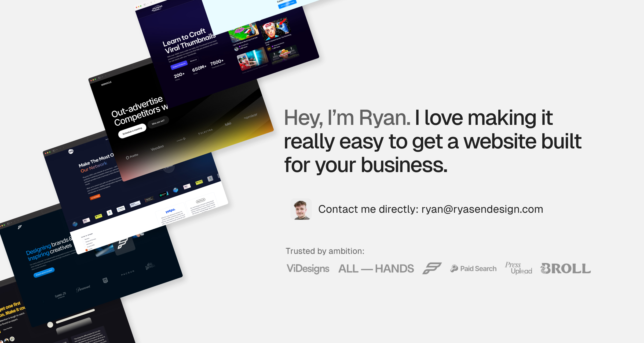
Task: Click the email ryan@ryasendesign.com
Action: pyautogui.click(x=482, y=209)
